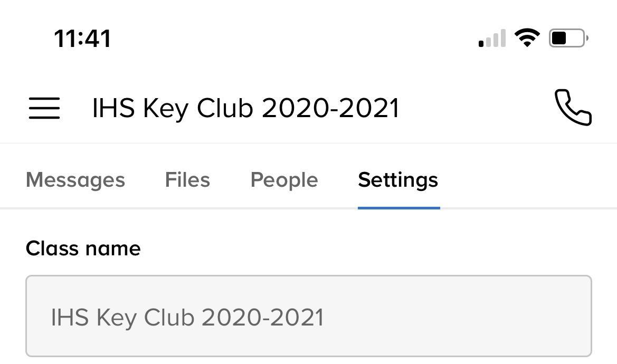Tap the cellular signal bars icon

click(x=492, y=39)
